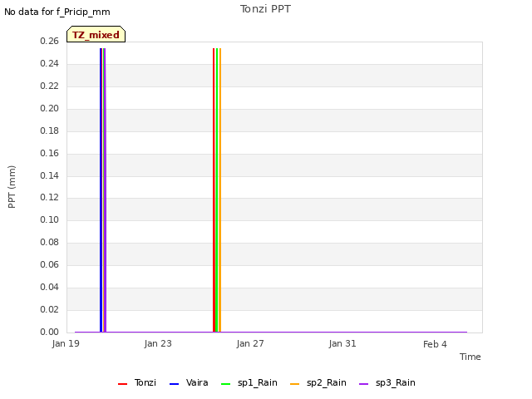Click the blue Vaira legend color marker

point(174,384)
